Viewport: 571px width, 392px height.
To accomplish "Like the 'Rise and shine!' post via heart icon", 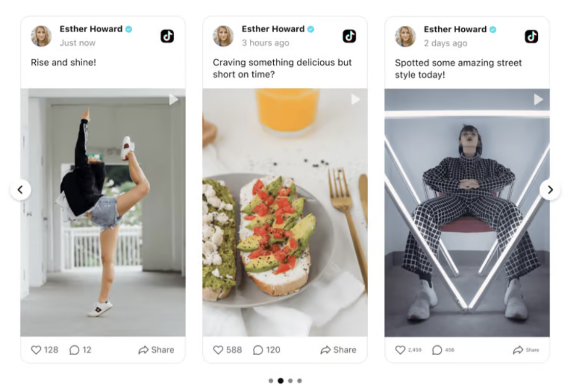I will [x=36, y=350].
